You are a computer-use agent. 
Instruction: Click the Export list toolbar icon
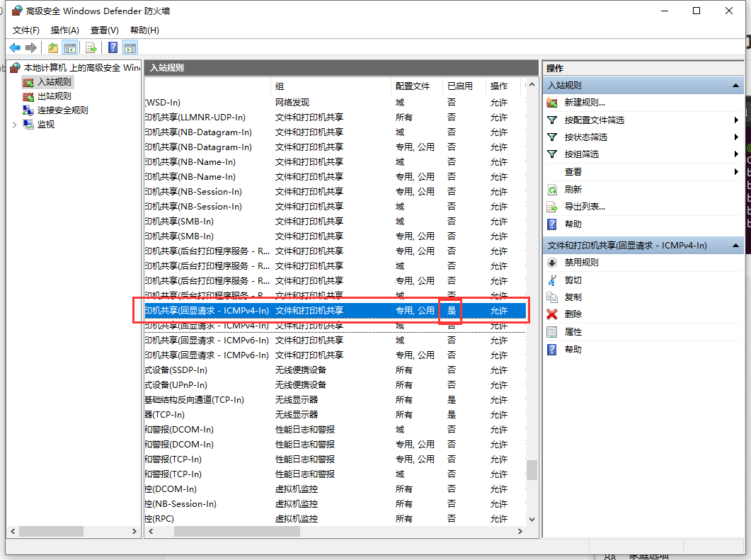pyautogui.click(x=91, y=47)
